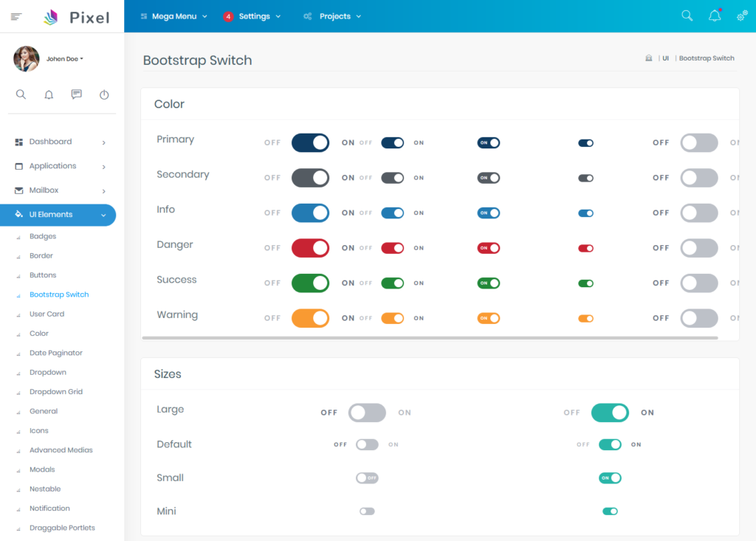Screen dimensions: 756x541
Task: Toggle the large Primary switch to OFF
Action: [x=310, y=142]
